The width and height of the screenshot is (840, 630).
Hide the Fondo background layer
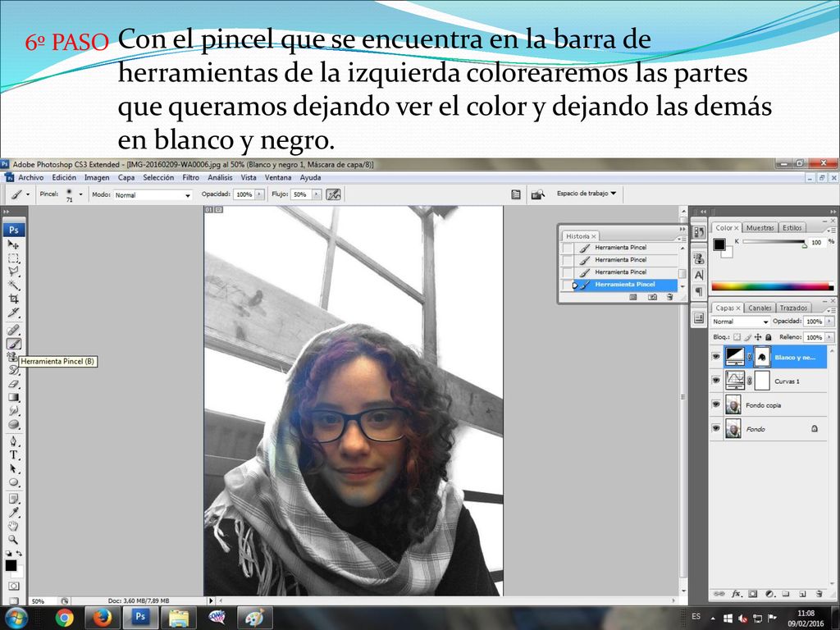(716, 428)
